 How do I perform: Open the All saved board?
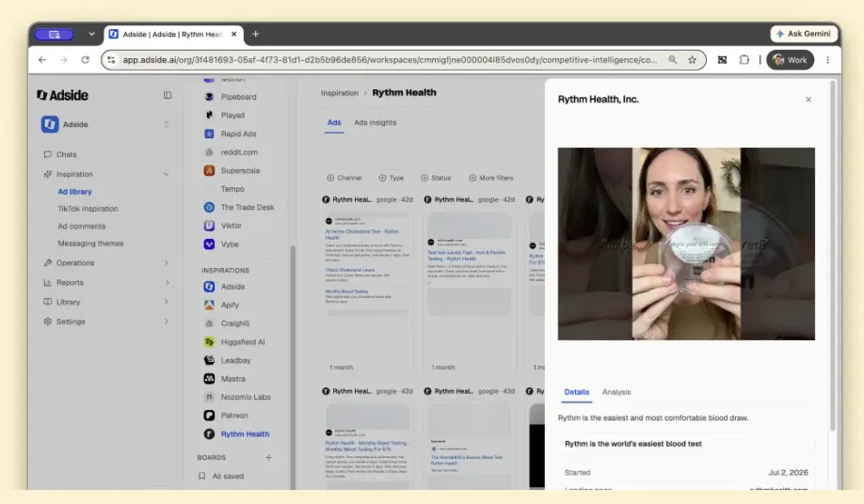pyautogui.click(x=228, y=476)
